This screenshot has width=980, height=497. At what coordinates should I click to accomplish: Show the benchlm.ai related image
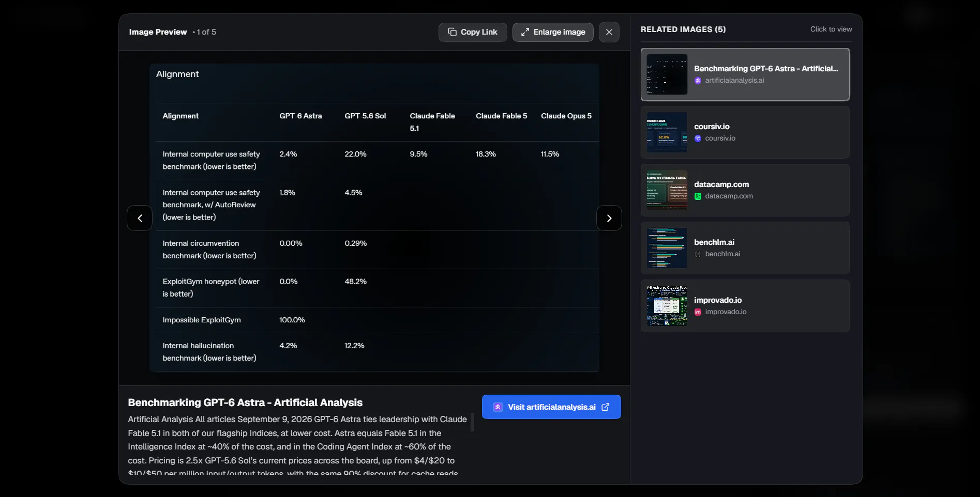(745, 248)
